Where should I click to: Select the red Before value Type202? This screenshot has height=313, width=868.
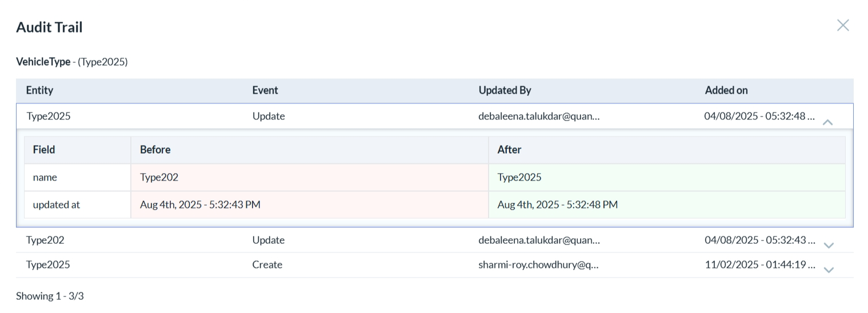click(x=159, y=177)
